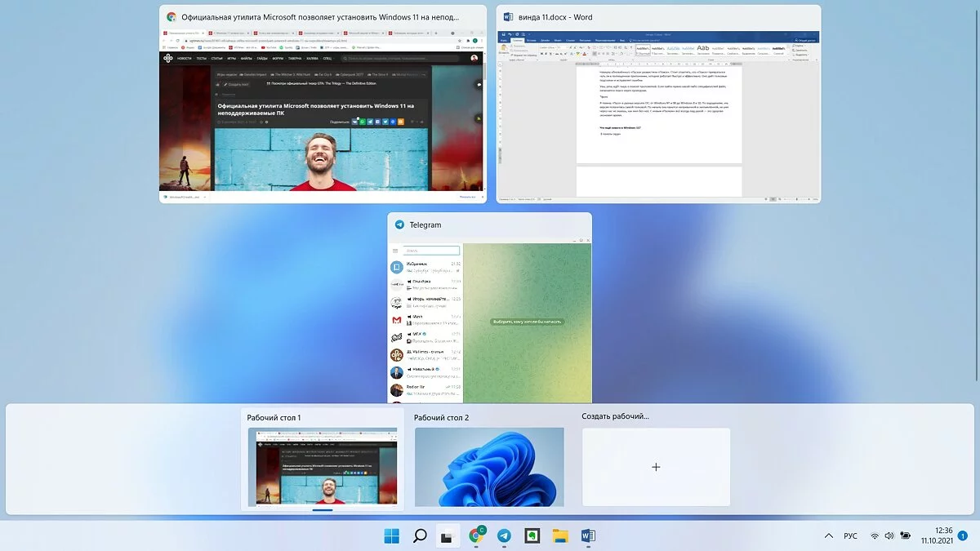Open File Explorer from the taskbar
Image resolution: width=980 pixels, height=551 pixels.
click(560, 536)
